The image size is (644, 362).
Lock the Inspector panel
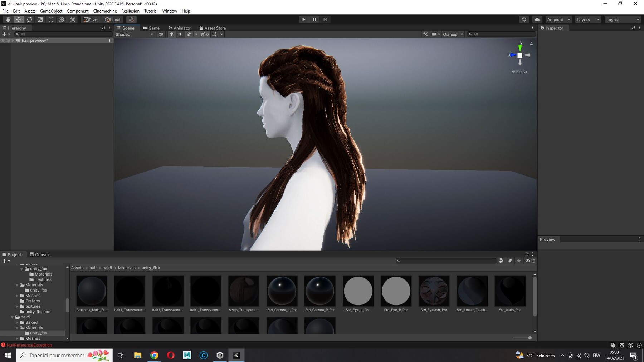pos(633,28)
